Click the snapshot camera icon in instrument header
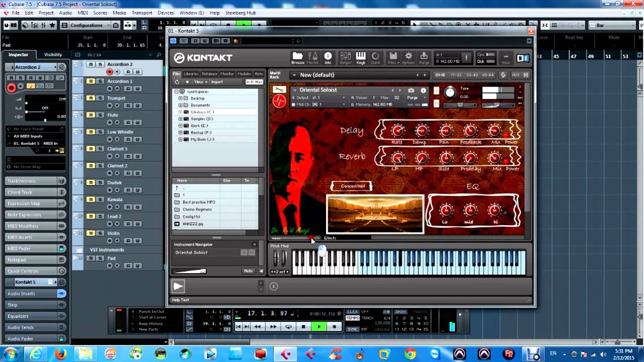Image resolution: width=644 pixels, height=362 pixels. [411, 90]
